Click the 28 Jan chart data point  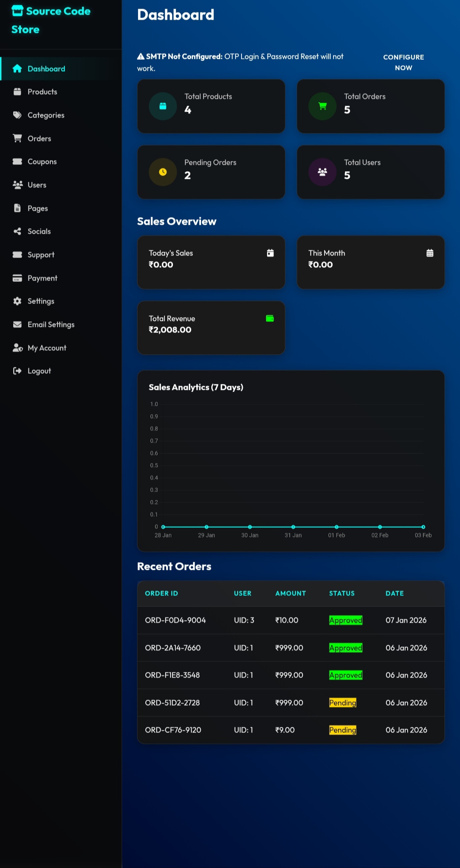(x=163, y=527)
